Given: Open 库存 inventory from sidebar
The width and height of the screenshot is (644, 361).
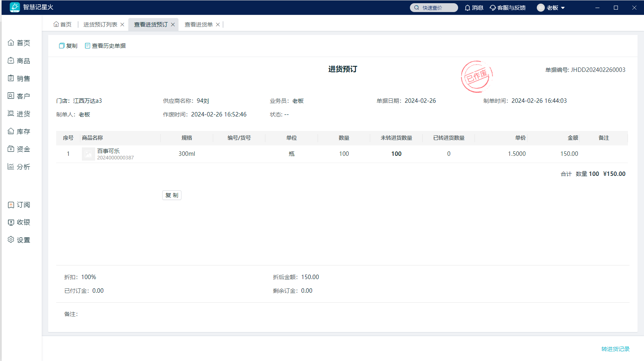Looking at the screenshot, I should [19, 131].
